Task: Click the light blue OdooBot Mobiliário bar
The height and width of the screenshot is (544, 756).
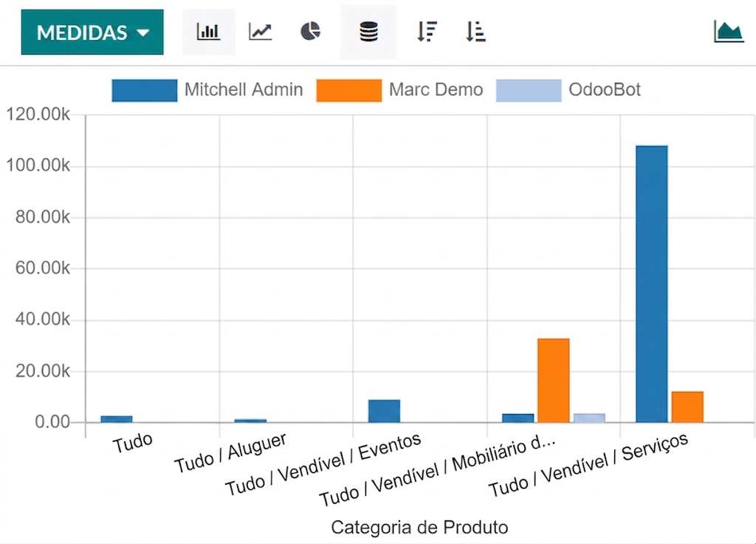Action: click(588, 418)
